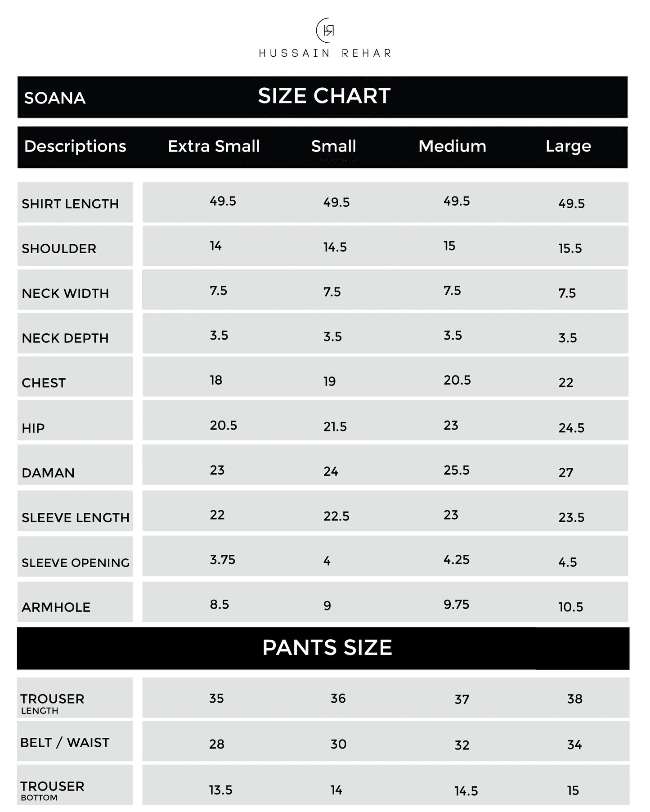Click the SHOULDER row label
The width and height of the screenshot is (650, 812).
coord(59,249)
